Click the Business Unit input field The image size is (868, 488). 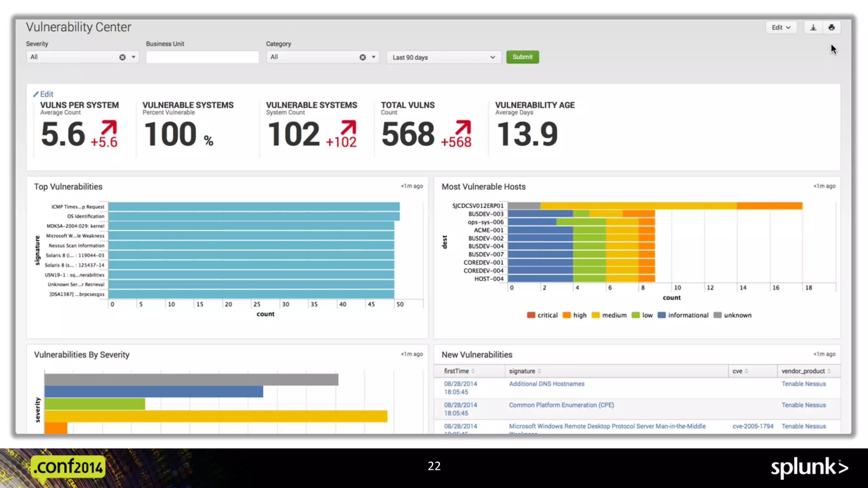point(202,57)
